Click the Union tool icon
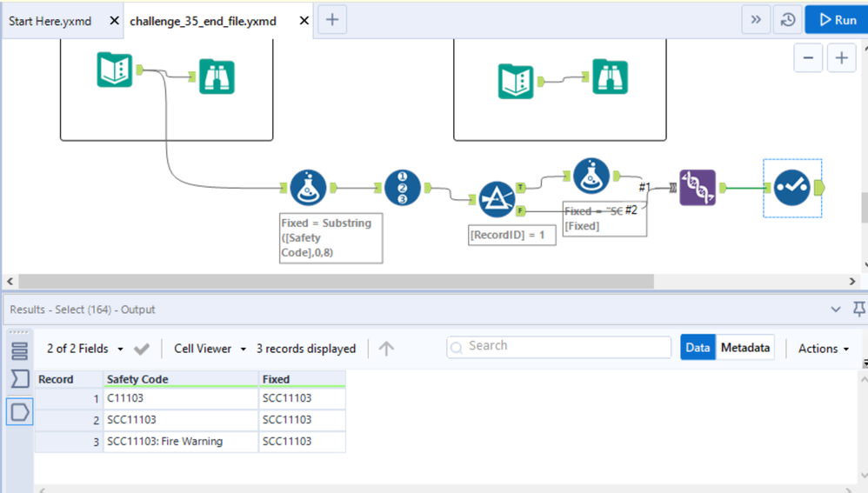868x493 pixels. 698,188
